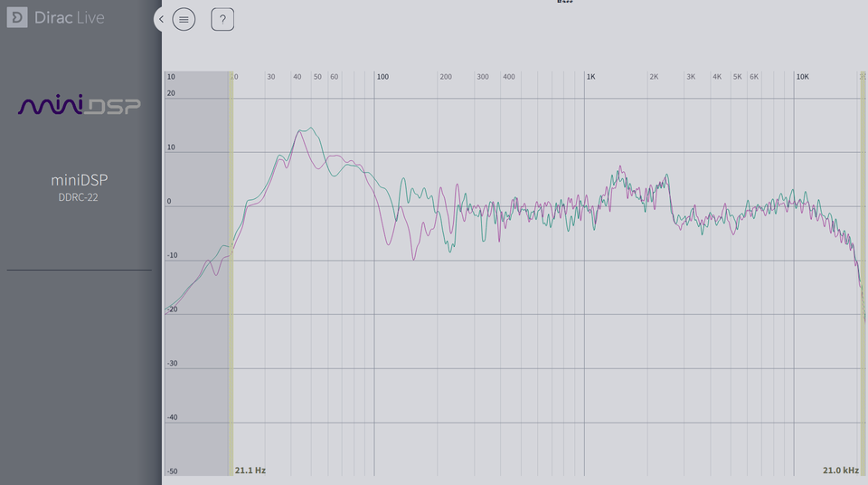Click the Dirac Live title text
The width and height of the screenshot is (868, 485).
[x=70, y=18]
